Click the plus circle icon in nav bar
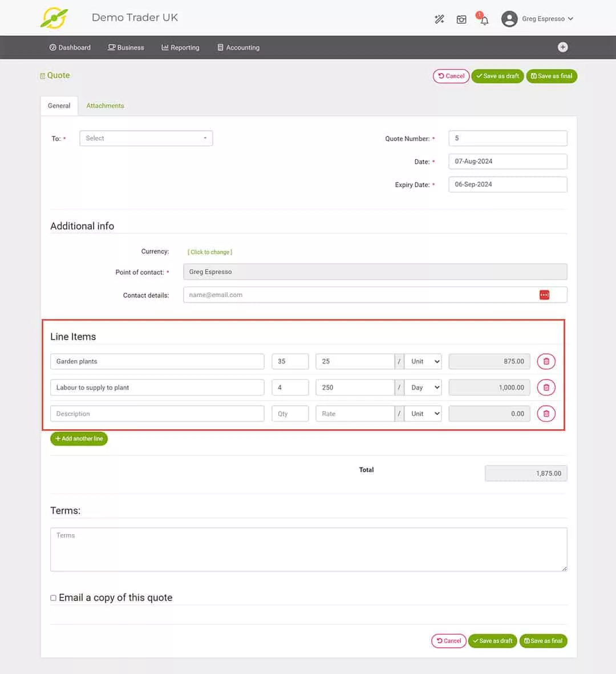Image resolution: width=616 pixels, height=674 pixels. point(563,47)
